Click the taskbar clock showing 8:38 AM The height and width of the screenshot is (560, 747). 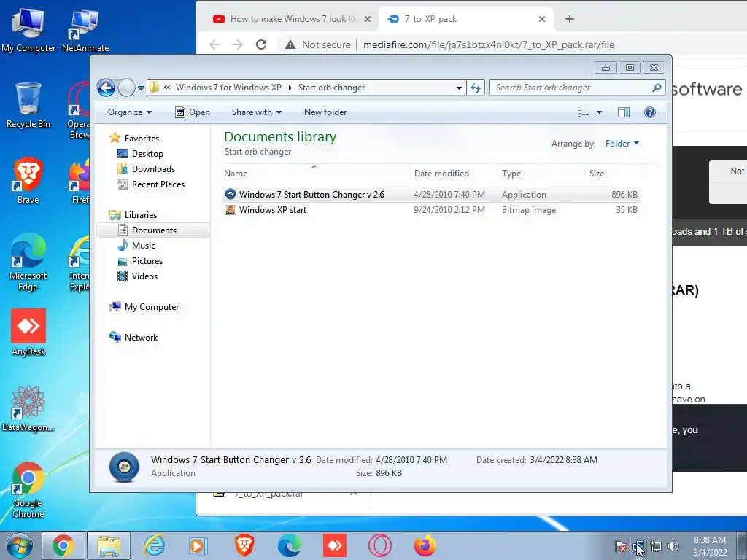pos(709,546)
